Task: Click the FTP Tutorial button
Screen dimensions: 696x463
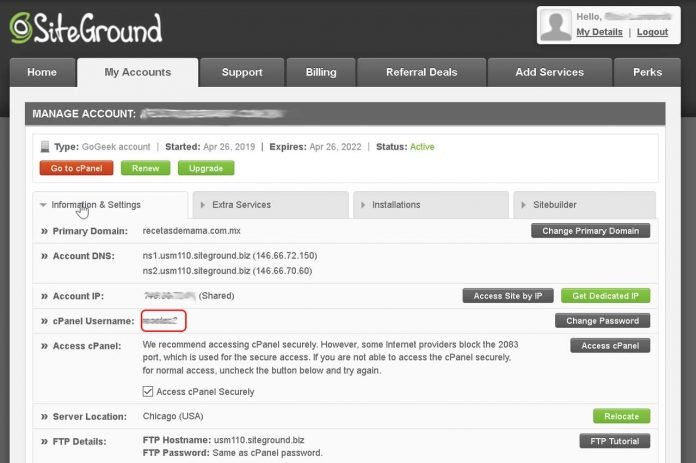Action: click(614, 441)
